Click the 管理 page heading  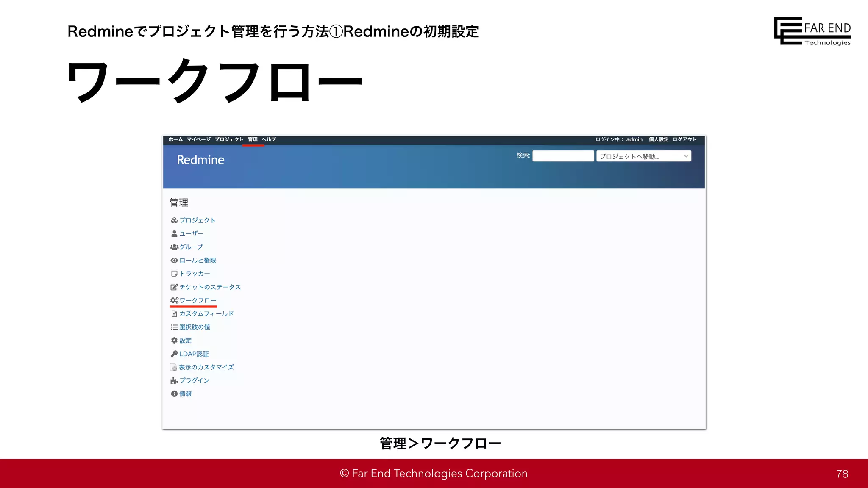(x=179, y=202)
